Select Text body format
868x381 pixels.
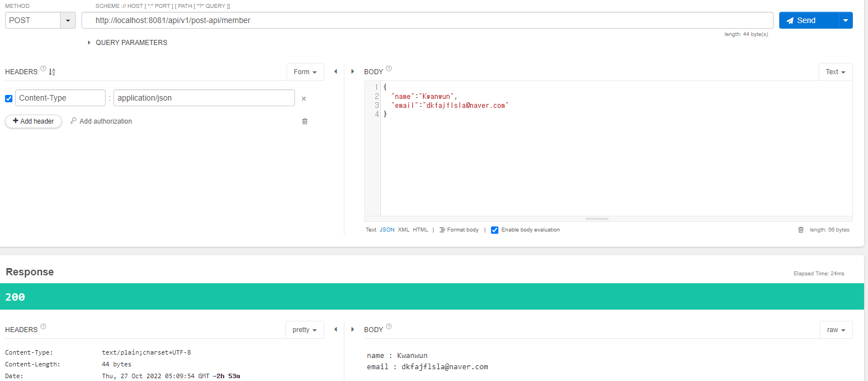371,230
